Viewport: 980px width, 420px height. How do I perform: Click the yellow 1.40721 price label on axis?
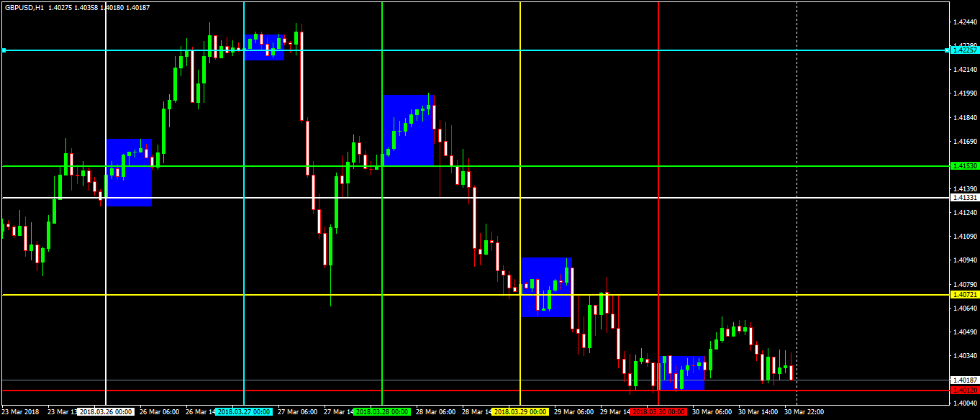[x=964, y=295]
